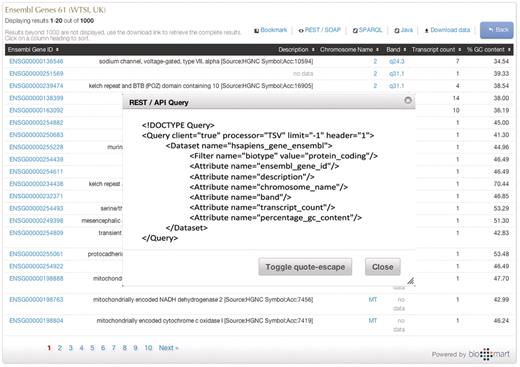Image resolution: width=520 pixels, height=367 pixels.
Task: Open gene ENSG00000239474
Action: pos(36,86)
